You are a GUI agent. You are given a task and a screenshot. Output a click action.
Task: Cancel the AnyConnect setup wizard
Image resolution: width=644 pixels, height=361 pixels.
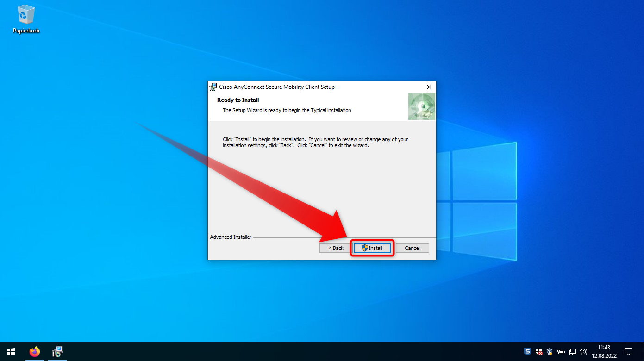[412, 248]
